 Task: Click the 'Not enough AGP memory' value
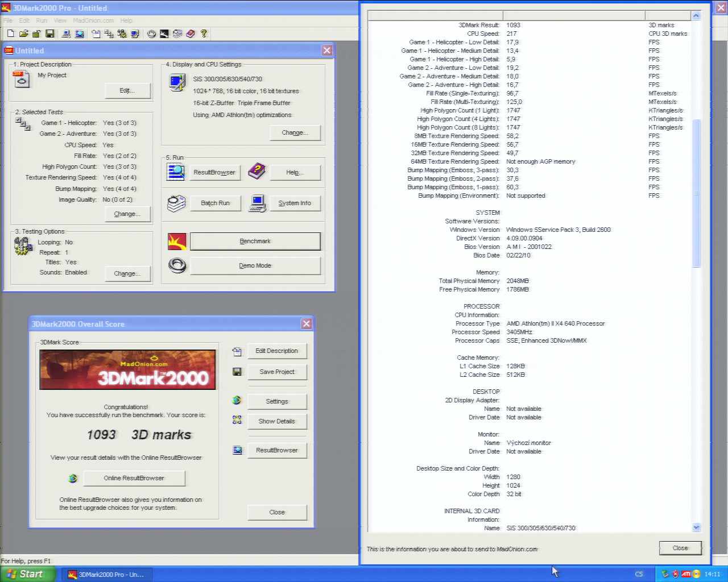coord(541,161)
